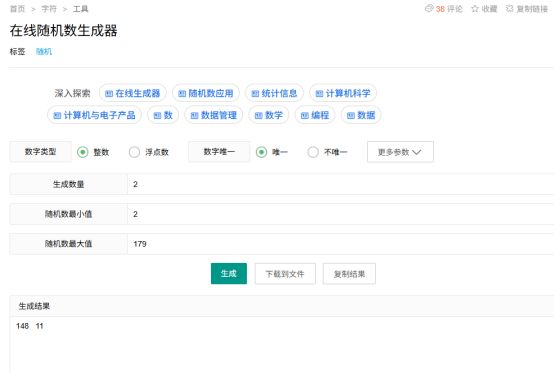Click the 数字唯一 label
This screenshot has width=554, height=374.
pyautogui.click(x=219, y=152)
